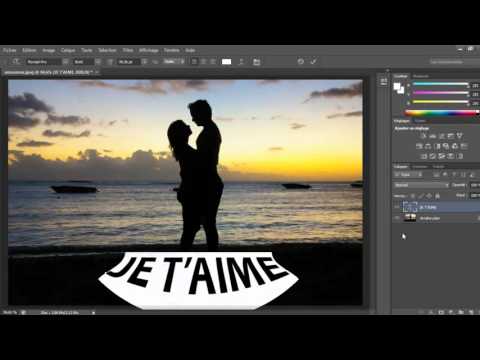Screen dimensions: 480x360
Task: Open the anti-aliasing method dropdown
Action: click(174, 62)
